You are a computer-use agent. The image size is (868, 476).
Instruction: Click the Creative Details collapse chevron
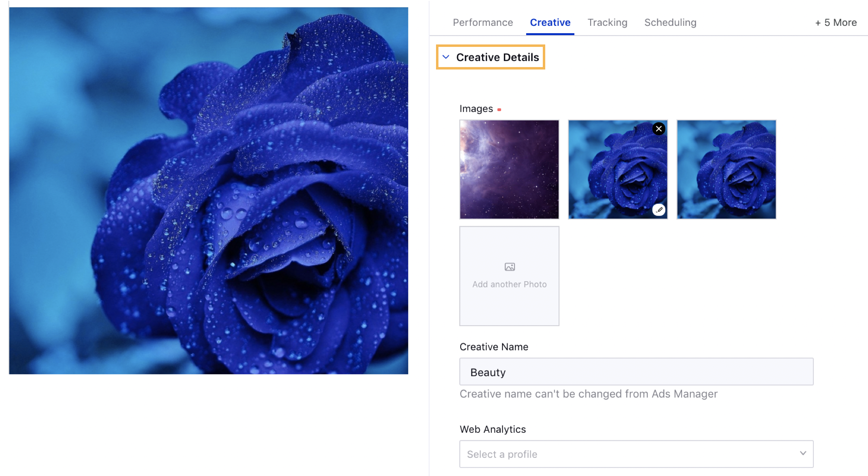445,57
